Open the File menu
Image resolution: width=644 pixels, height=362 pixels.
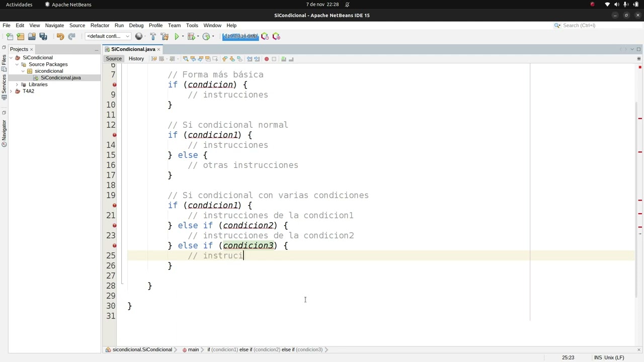point(7,25)
